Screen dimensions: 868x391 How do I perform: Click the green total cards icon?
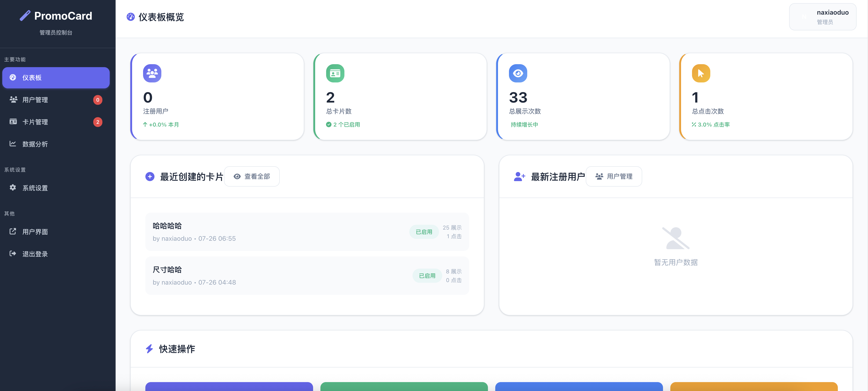click(x=335, y=73)
